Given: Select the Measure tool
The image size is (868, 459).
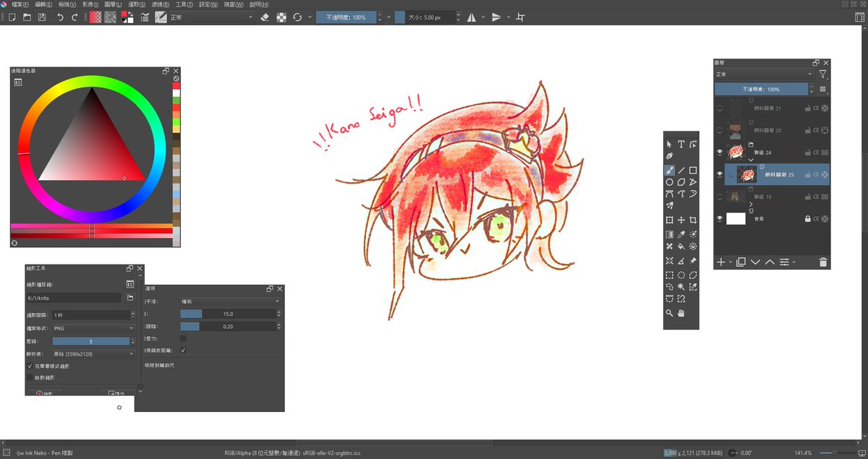Looking at the screenshot, I should point(681,260).
